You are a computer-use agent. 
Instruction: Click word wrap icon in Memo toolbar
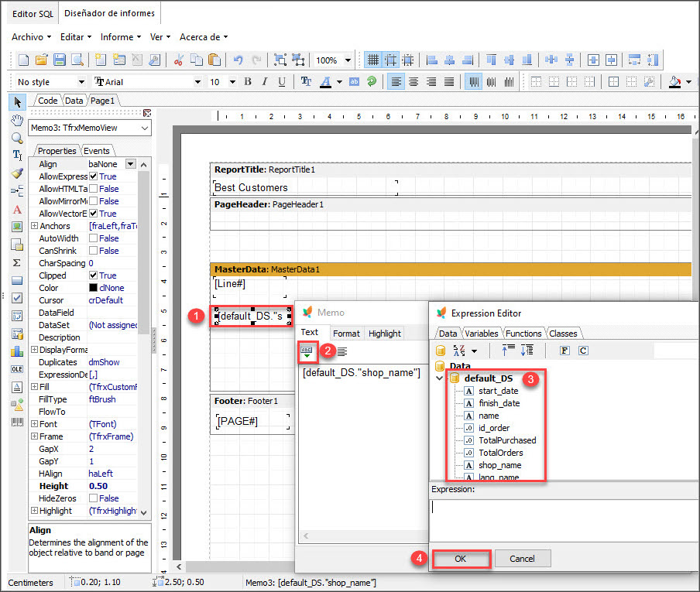(x=342, y=351)
